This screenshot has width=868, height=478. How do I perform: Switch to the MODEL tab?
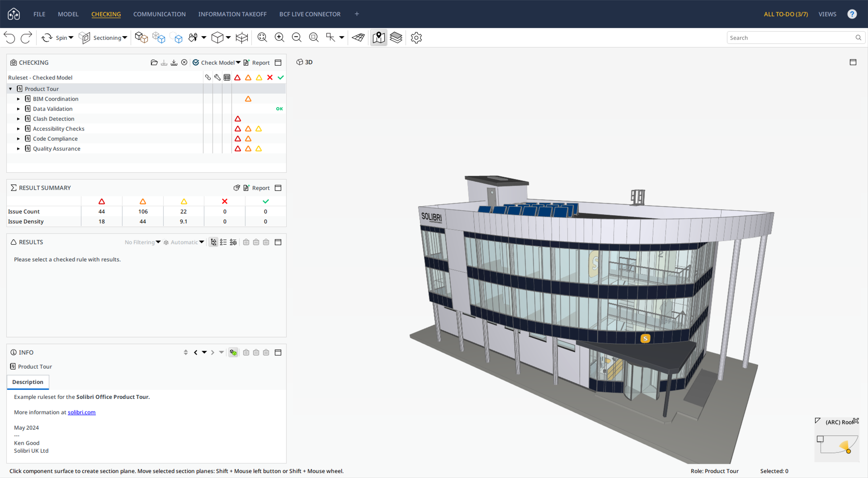[x=68, y=14]
